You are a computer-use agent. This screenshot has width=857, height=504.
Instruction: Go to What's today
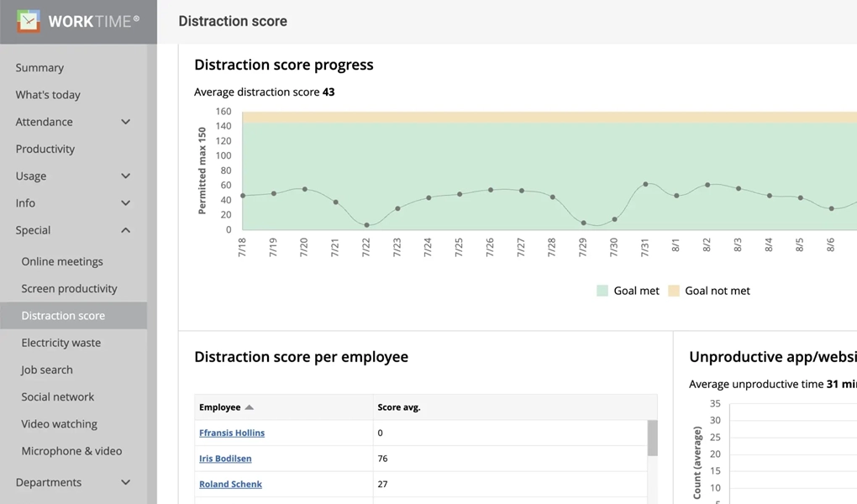[x=48, y=95]
